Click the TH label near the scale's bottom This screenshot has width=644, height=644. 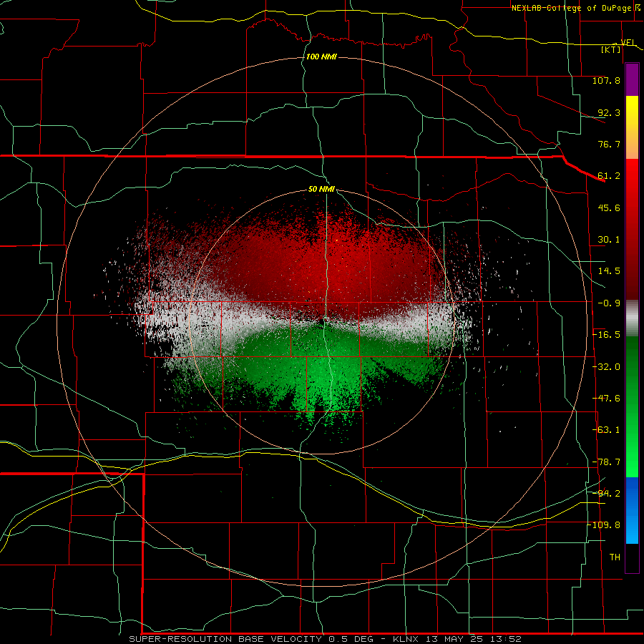(615, 557)
